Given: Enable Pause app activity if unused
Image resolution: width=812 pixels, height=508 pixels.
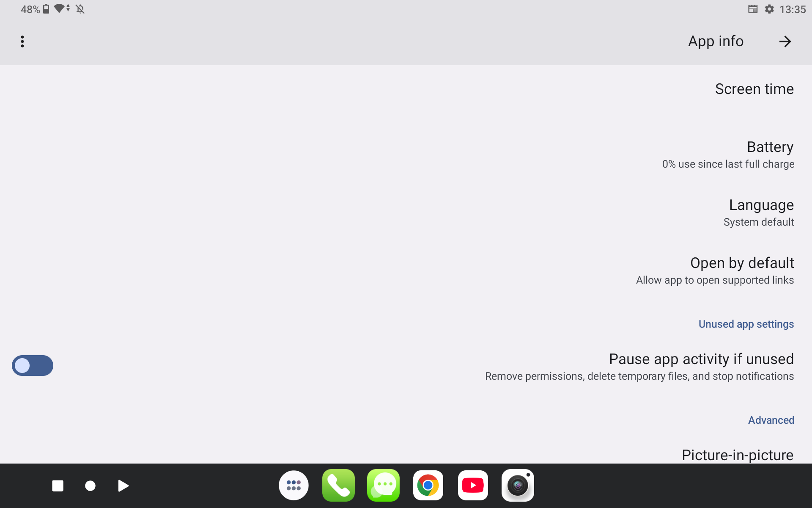Looking at the screenshot, I should pyautogui.click(x=33, y=365).
